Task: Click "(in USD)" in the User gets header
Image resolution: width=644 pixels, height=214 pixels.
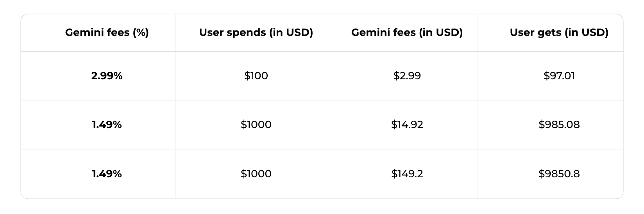Action: pyautogui.click(x=587, y=32)
